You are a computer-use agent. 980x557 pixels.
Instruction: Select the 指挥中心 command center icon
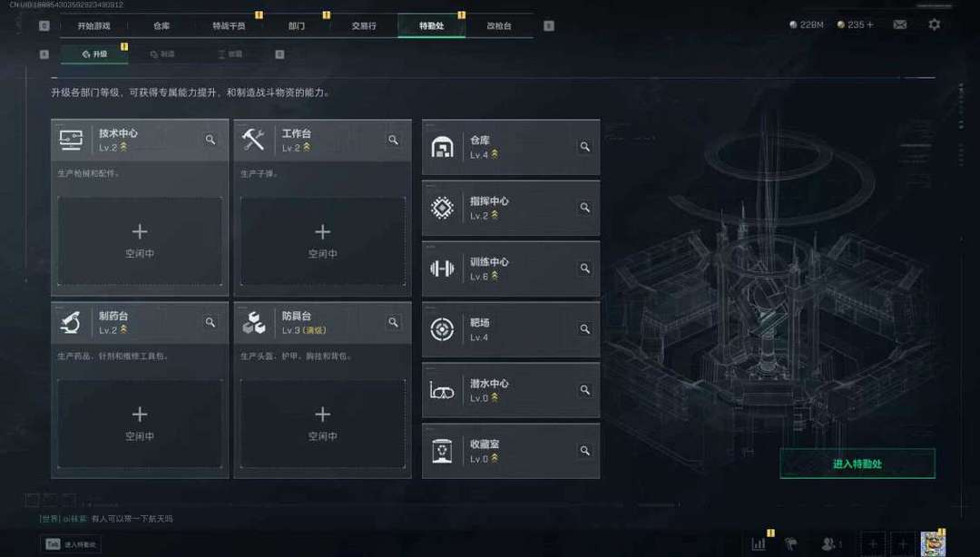coord(443,208)
